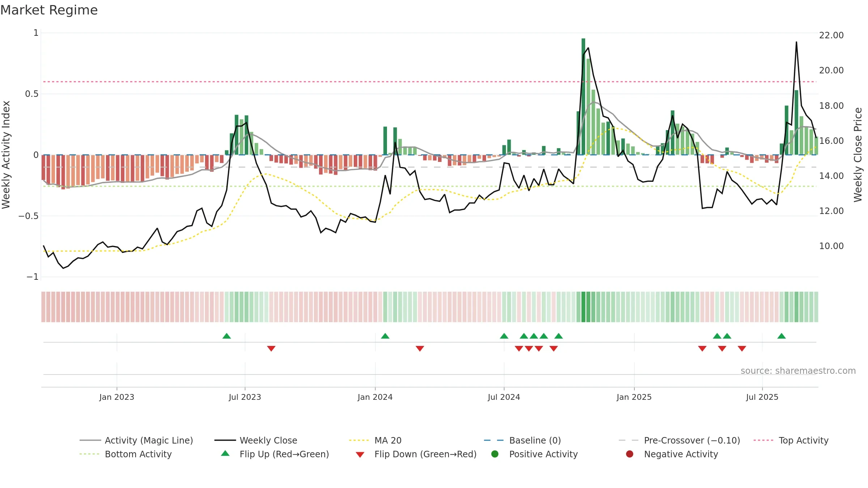Viewport: 868px width, 488px height.
Task: Click the source: sharemaestro.com text
Action: [798, 371]
